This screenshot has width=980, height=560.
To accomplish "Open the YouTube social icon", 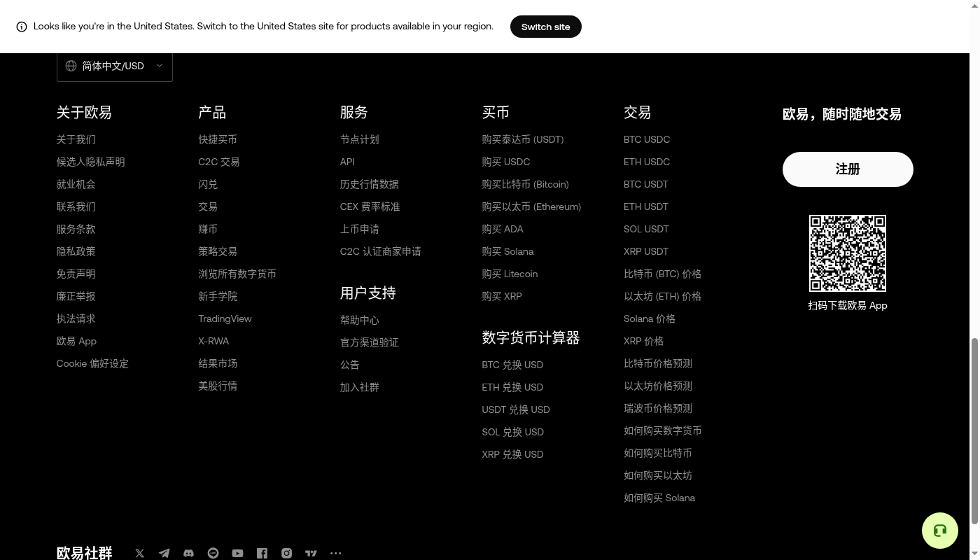I will click(238, 553).
